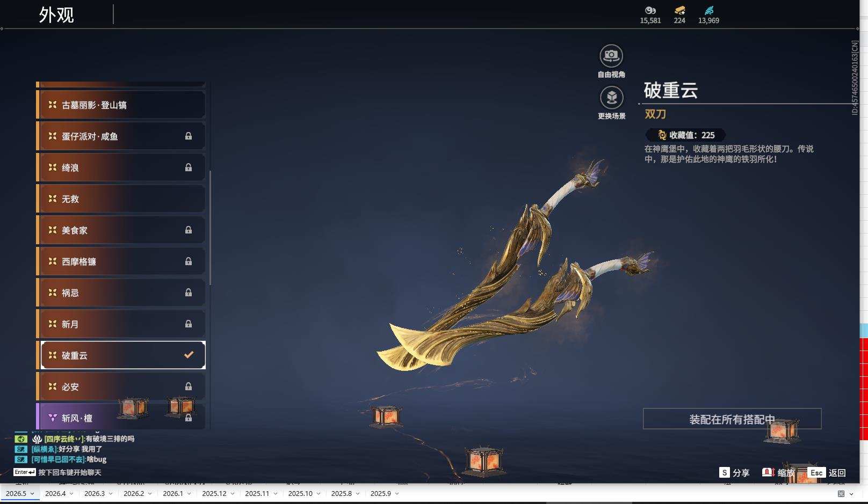
Task: Click the blue feather currency icon showing 13,969
Action: (x=708, y=10)
